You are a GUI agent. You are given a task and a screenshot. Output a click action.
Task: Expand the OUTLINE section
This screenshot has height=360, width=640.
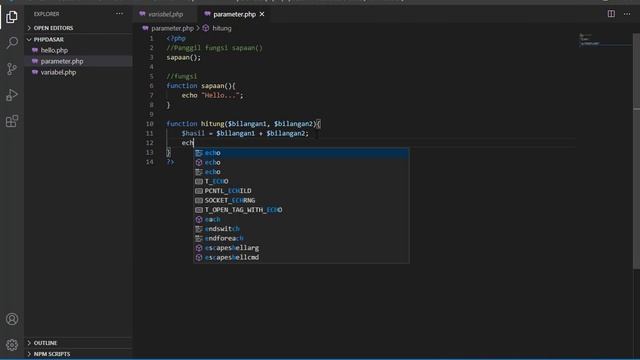point(45,343)
